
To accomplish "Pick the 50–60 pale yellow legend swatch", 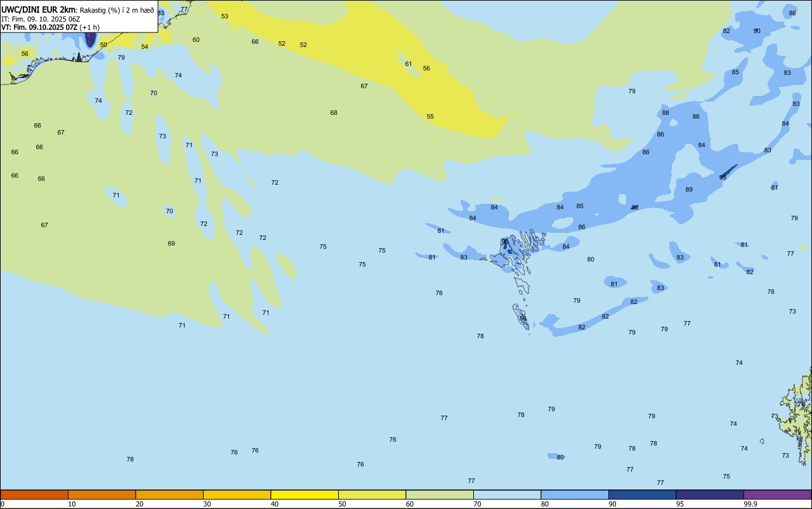I will (372, 494).
